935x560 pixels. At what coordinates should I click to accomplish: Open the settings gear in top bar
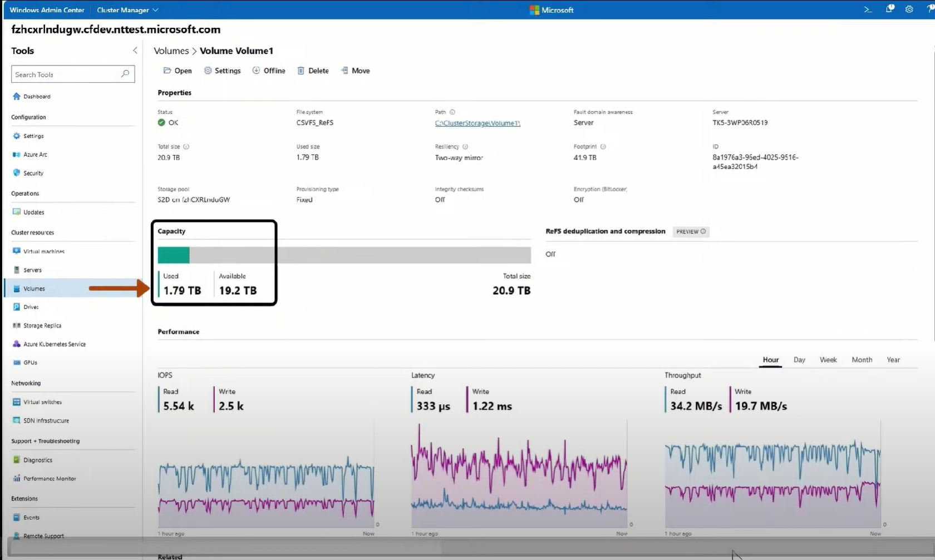point(909,9)
